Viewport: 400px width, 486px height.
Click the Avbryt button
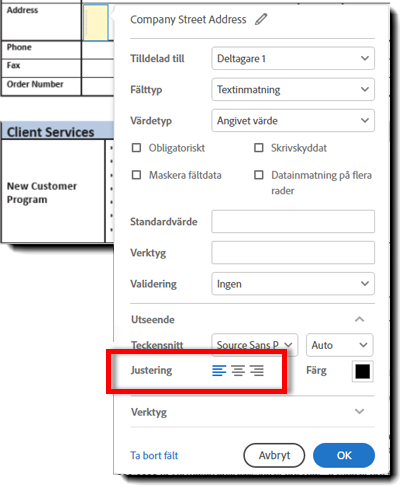coord(274,455)
